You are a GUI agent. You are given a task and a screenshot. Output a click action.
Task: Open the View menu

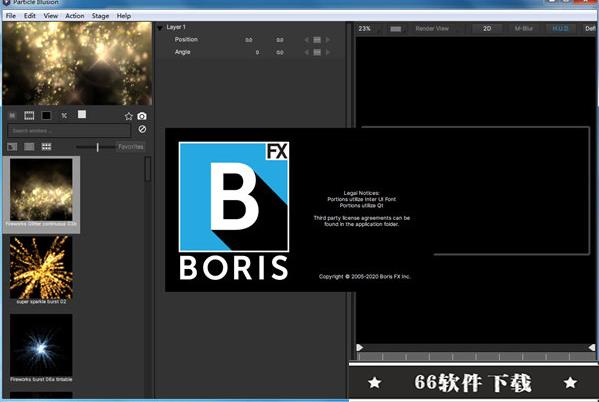coord(50,16)
